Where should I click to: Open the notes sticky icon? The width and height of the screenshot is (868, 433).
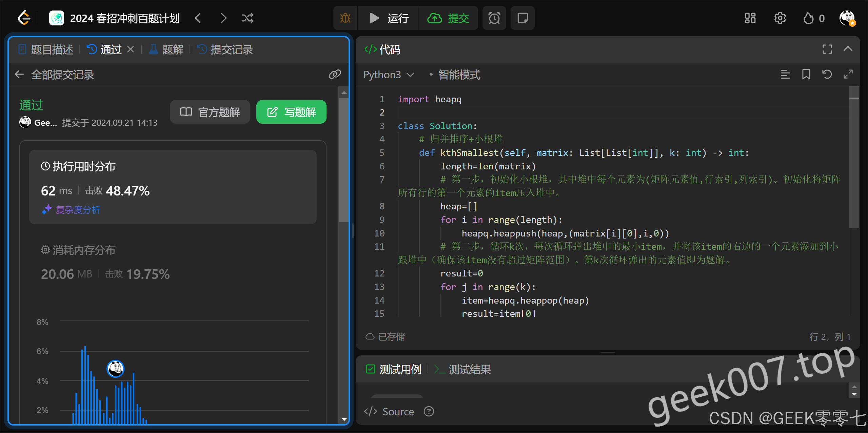point(522,18)
